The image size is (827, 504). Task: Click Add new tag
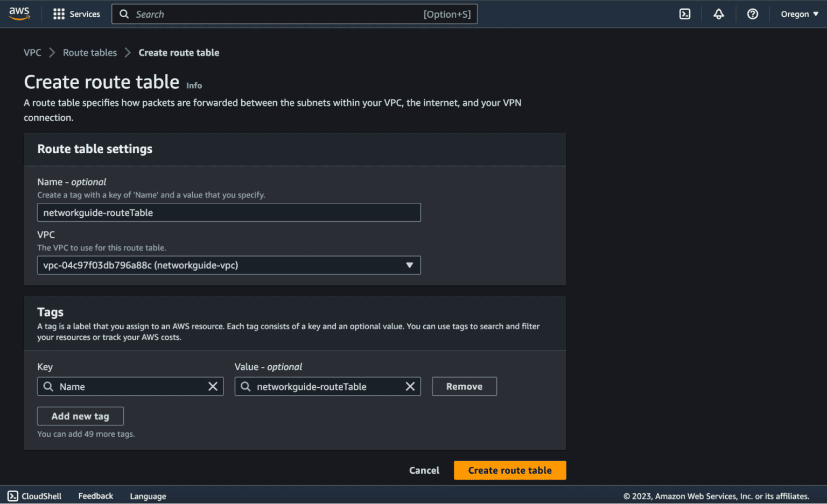click(80, 416)
